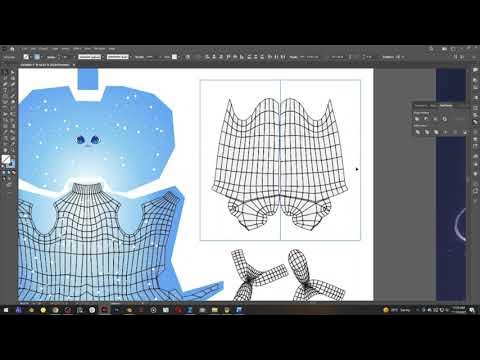Click the Illustrator icon in the taskbar
Image resolution: width=480 pixels, height=360 pixels.
point(18,310)
